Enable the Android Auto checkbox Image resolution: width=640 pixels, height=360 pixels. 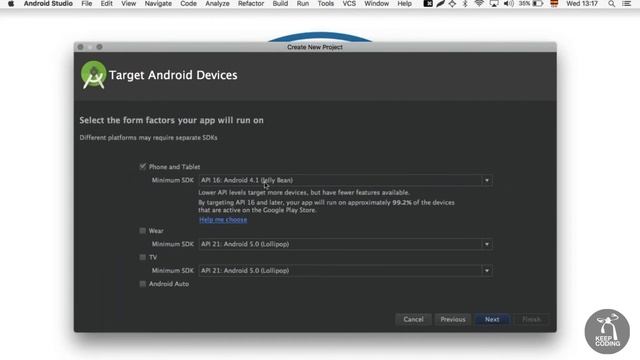(142, 284)
